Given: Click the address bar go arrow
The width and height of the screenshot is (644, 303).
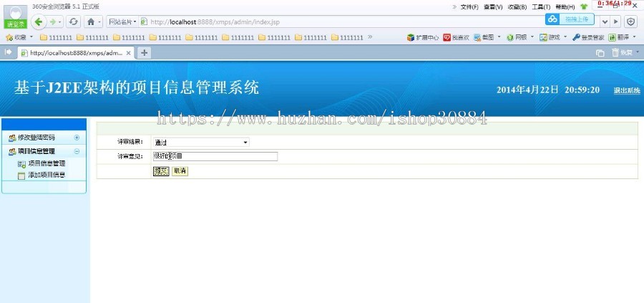Looking at the screenshot, I should click(x=615, y=21).
